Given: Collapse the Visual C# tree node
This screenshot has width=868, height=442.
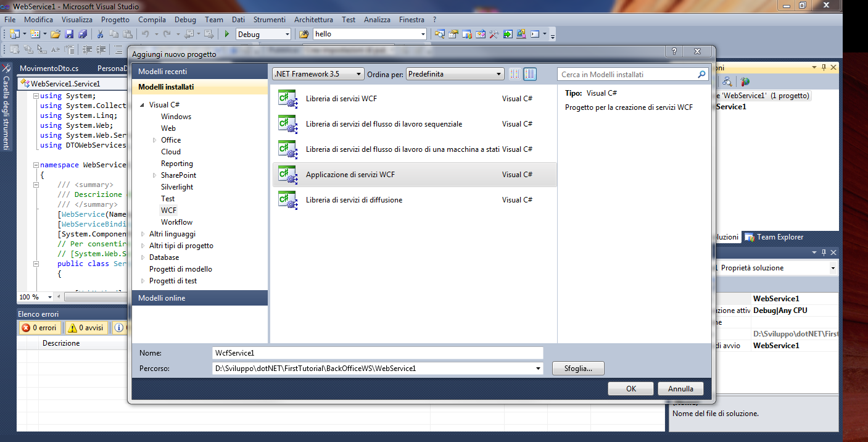Looking at the screenshot, I should (x=143, y=105).
